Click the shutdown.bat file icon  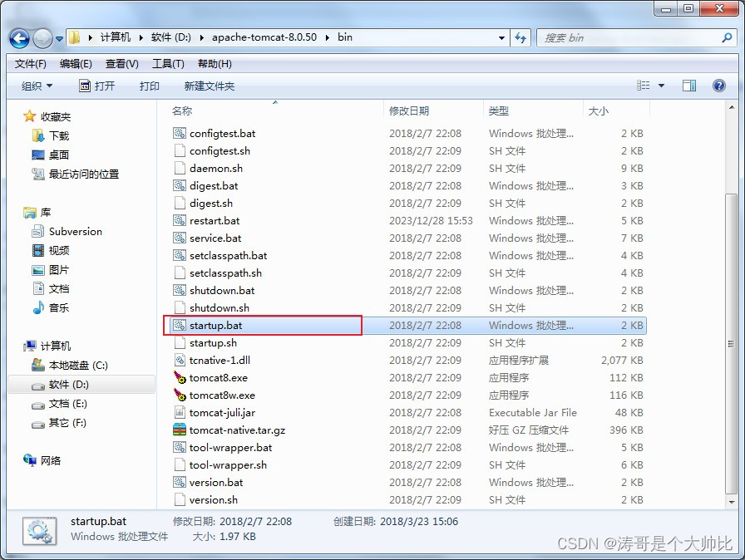179,290
